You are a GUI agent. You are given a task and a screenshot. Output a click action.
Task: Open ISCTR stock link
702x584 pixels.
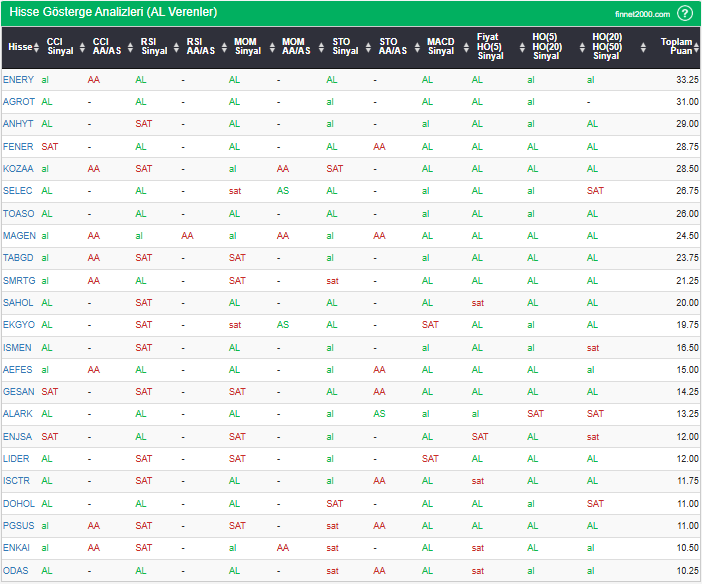[x=16, y=481]
